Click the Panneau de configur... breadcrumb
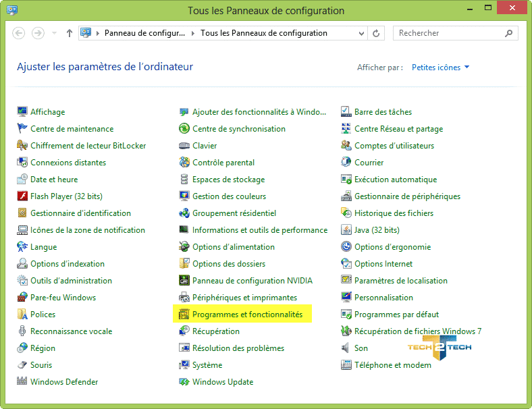Screen dimensions: 532x409 click(x=144, y=33)
